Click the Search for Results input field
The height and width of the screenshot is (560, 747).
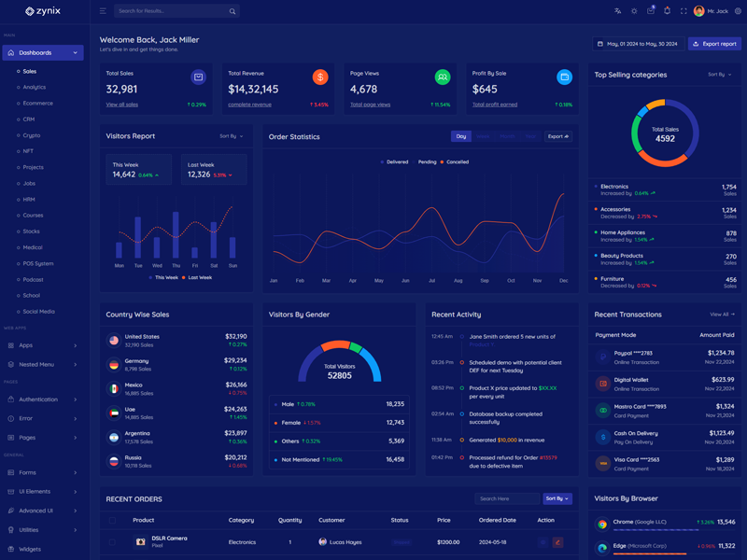pos(171,11)
